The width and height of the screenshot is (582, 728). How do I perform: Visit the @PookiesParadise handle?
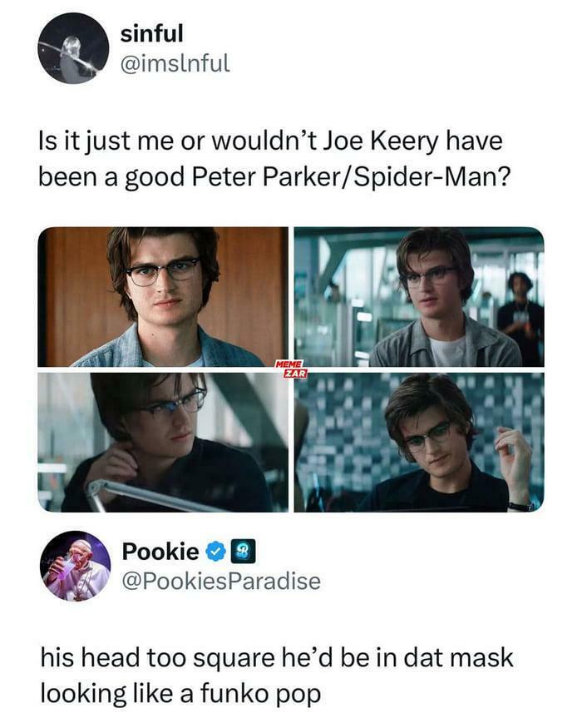point(220,581)
